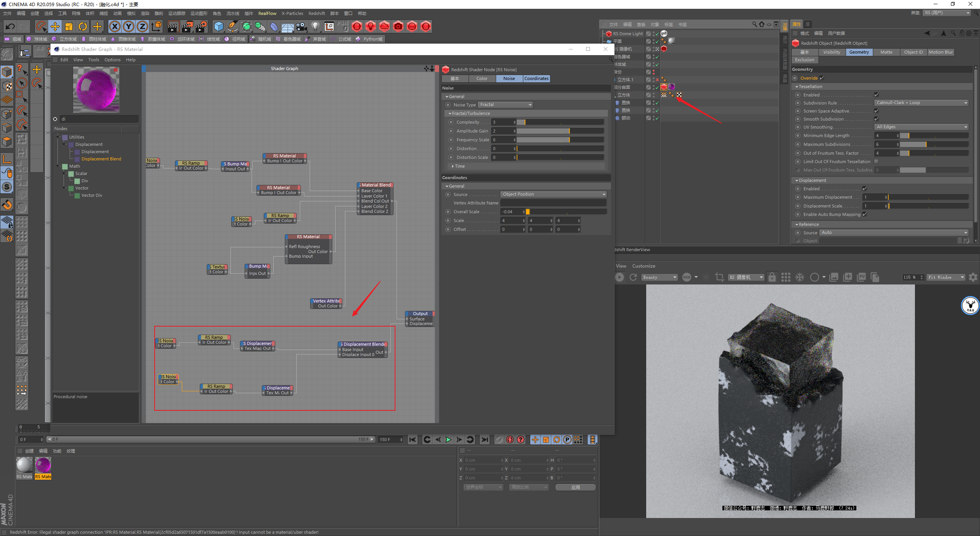The height and width of the screenshot is (536, 980).
Task: Click the light bulb icon in the top toolbar
Action: pos(315,26)
